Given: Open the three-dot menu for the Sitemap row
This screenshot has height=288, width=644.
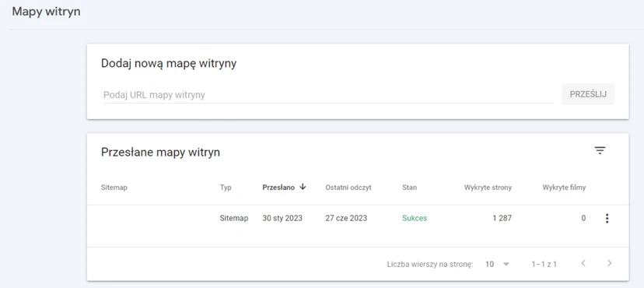Looking at the screenshot, I should 607,219.
